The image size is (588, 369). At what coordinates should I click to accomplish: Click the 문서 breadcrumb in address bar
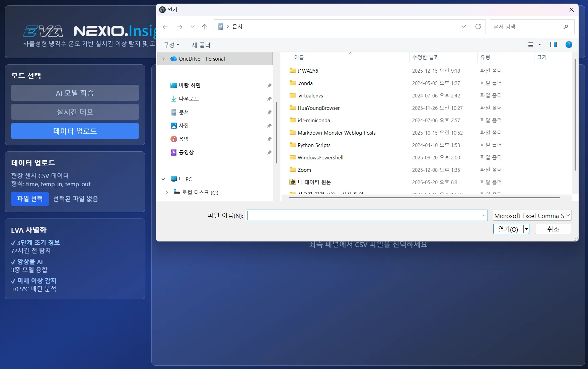coord(237,27)
